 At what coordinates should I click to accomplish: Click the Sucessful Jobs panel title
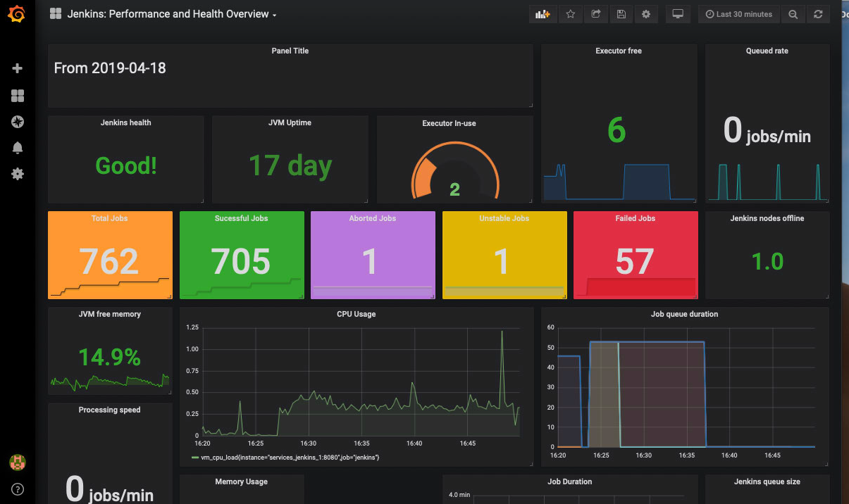pos(242,218)
